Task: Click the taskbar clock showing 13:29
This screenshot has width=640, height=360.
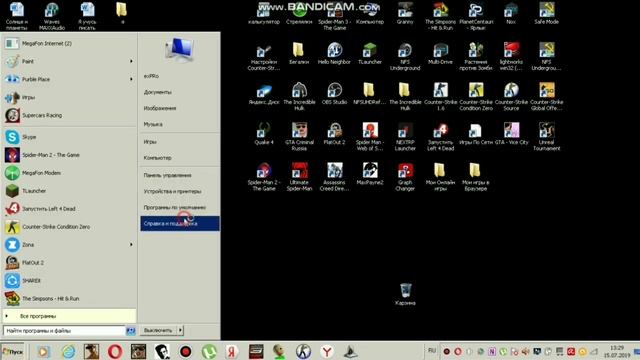Action: tap(617, 351)
